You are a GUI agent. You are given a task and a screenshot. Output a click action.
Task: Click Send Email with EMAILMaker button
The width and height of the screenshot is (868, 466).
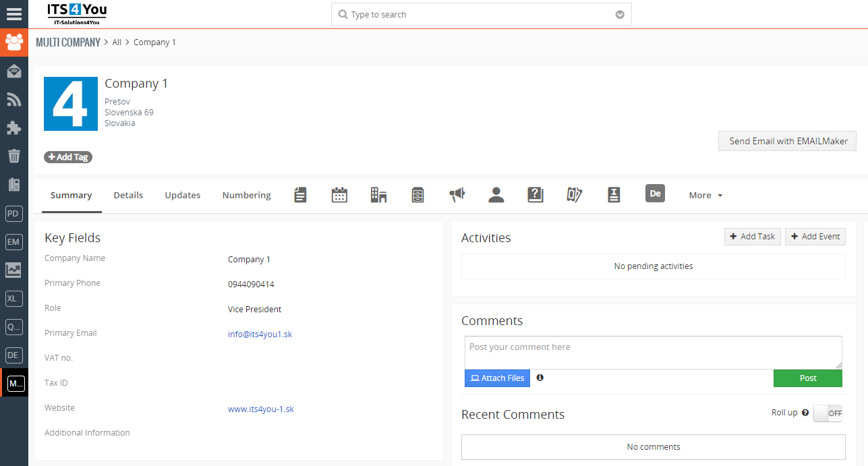(787, 141)
